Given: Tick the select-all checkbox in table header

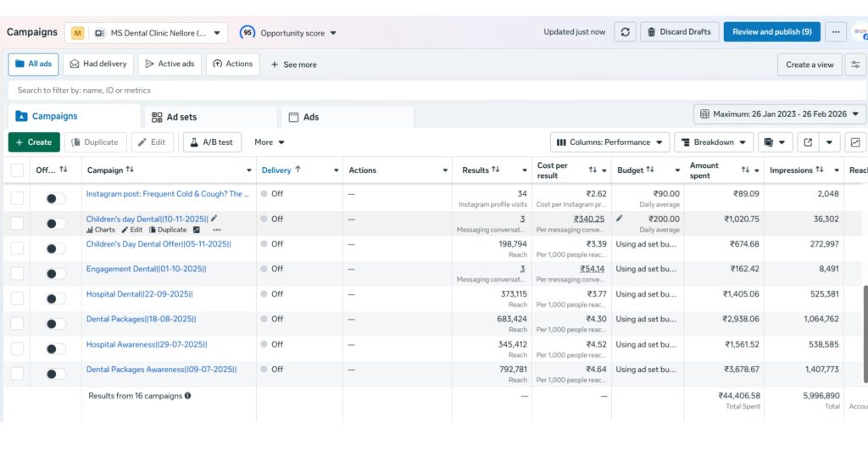Looking at the screenshot, I should coord(17,170).
